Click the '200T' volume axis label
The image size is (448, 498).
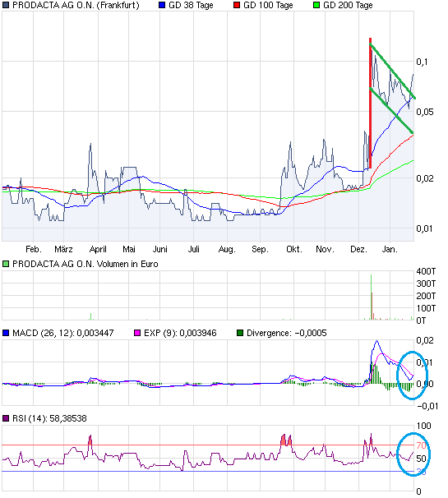coord(426,296)
